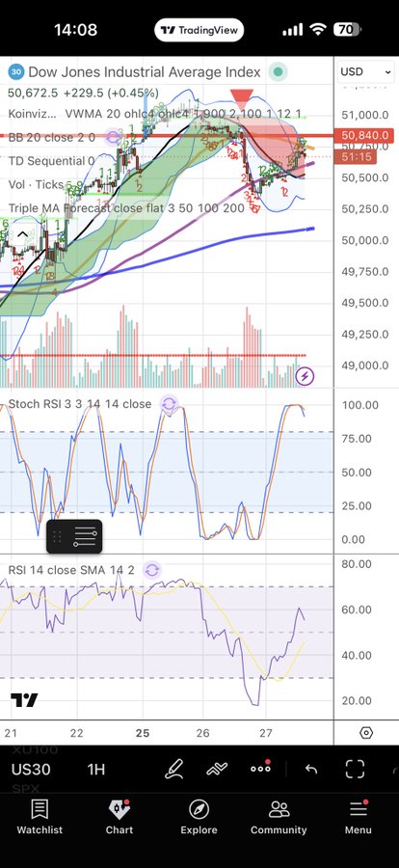Switch to the Explore tab
Viewport: 399px width, 868px height.
199,817
